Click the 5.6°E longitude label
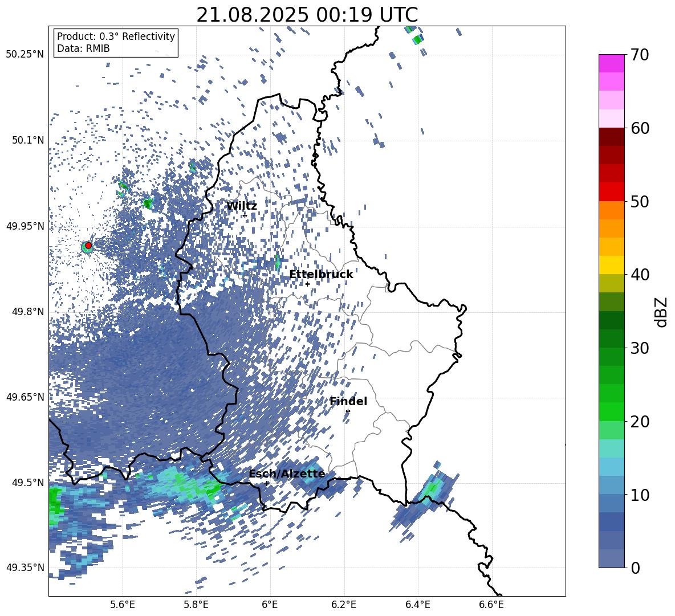This screenshot has height=616, width=675. point(122,605)
